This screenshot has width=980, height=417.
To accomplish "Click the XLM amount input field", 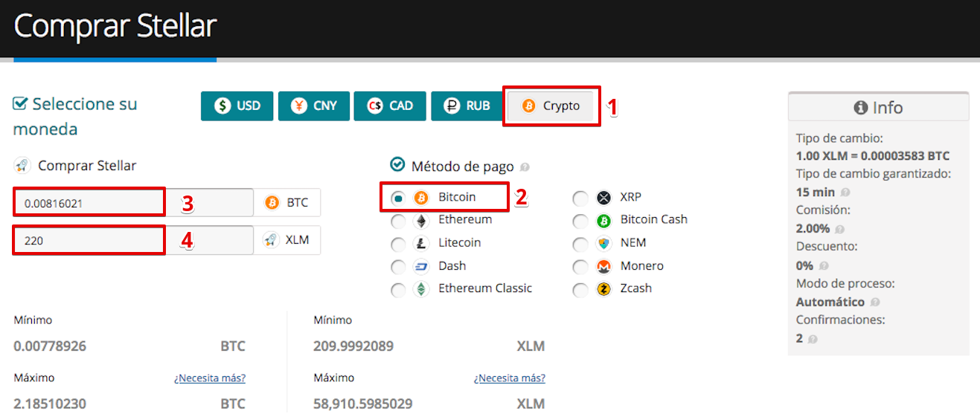I will pos(134,240).
